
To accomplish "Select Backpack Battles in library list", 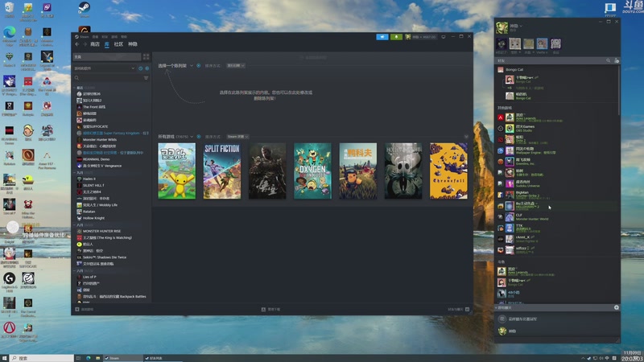I will click(x=112, y=296).
